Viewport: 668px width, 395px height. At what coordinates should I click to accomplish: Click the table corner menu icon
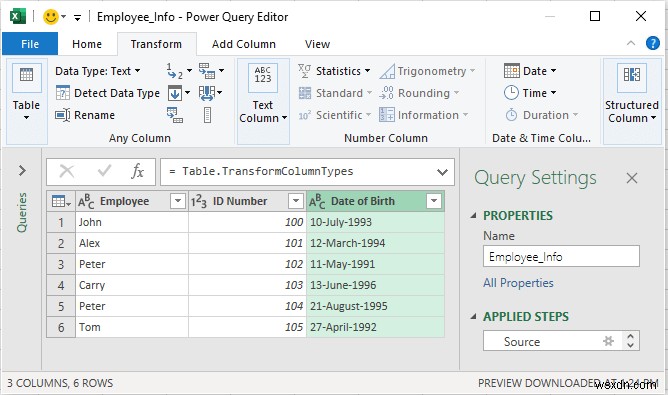click(x=61, y=201)
